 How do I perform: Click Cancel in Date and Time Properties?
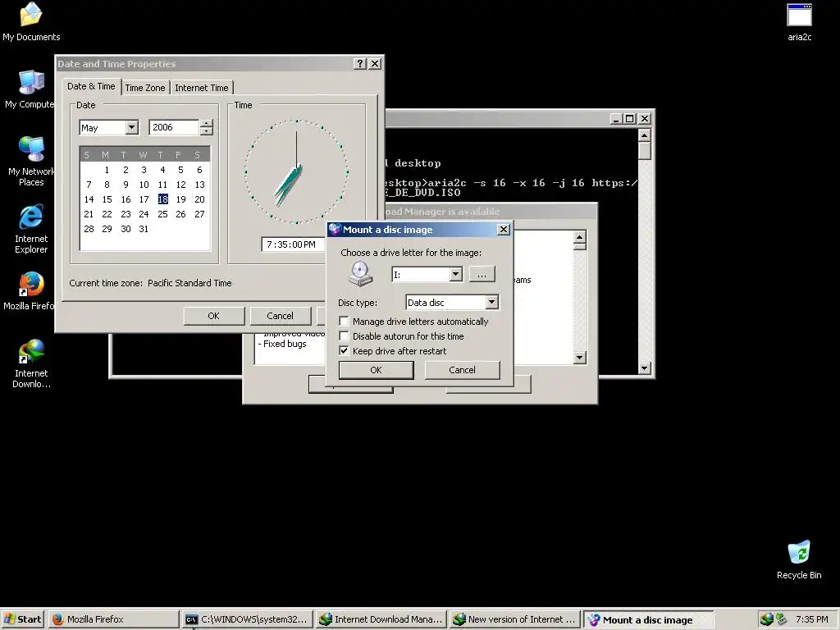281,316
